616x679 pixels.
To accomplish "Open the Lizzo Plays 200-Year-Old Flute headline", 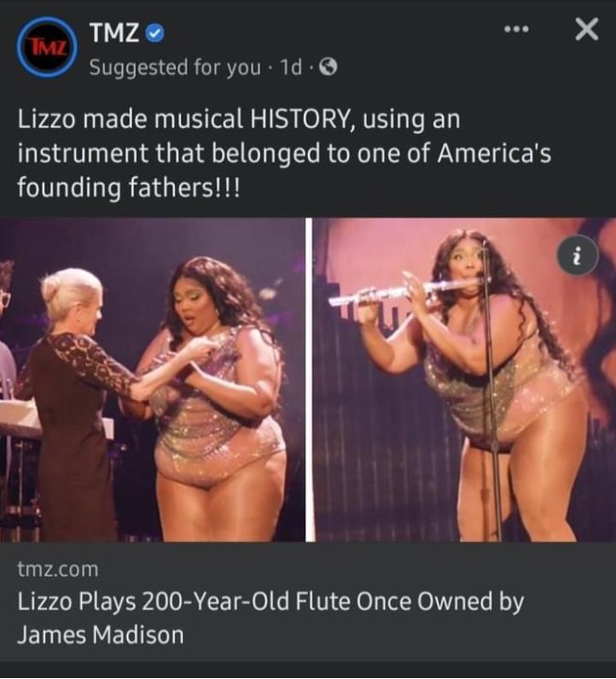I will click(x=270, y=618).
